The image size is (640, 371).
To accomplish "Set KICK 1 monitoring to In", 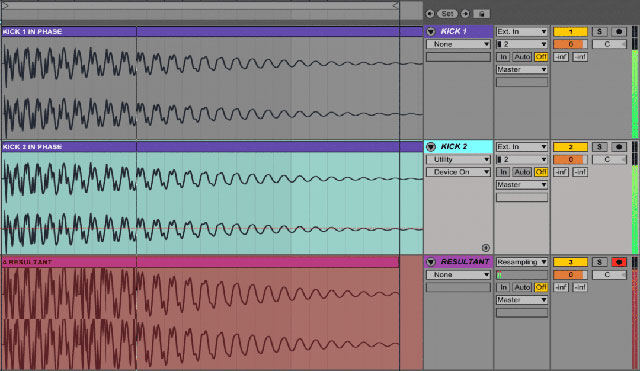I will point(503,57).
